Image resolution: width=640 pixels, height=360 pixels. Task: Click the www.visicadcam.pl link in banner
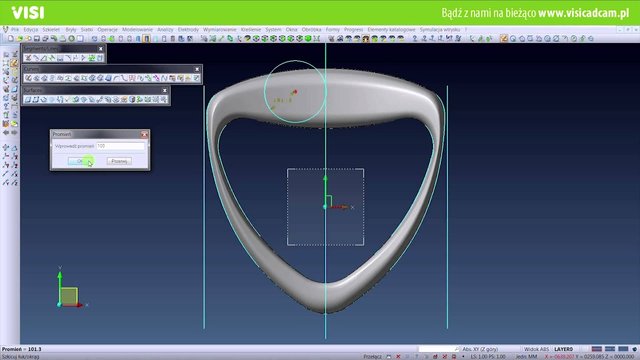click(x=584, y=13)
